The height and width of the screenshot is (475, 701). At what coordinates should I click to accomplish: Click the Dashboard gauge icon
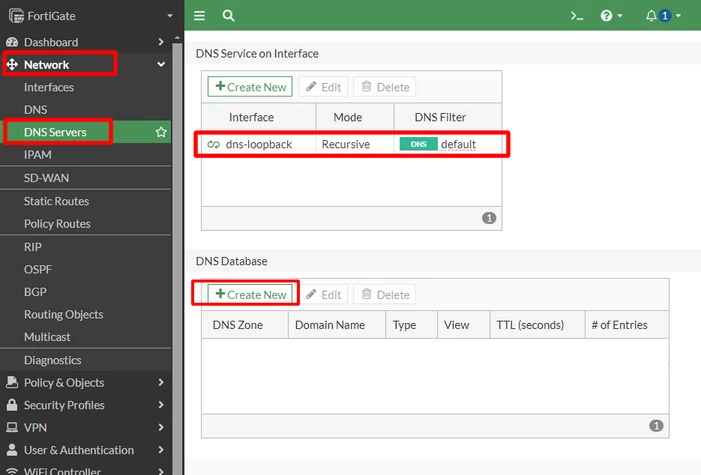pos(12,42)
